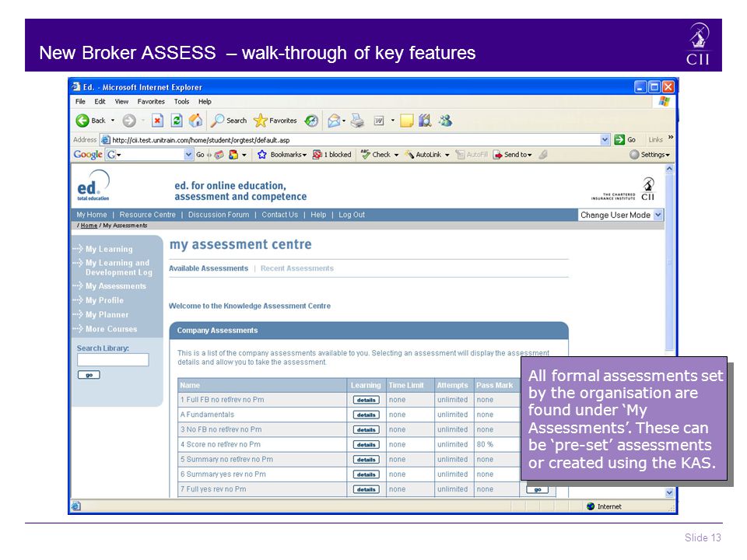Viewport: 747px width, 560px height.
Task: Click the Edit with Word icon
Action: click(379, 121)
